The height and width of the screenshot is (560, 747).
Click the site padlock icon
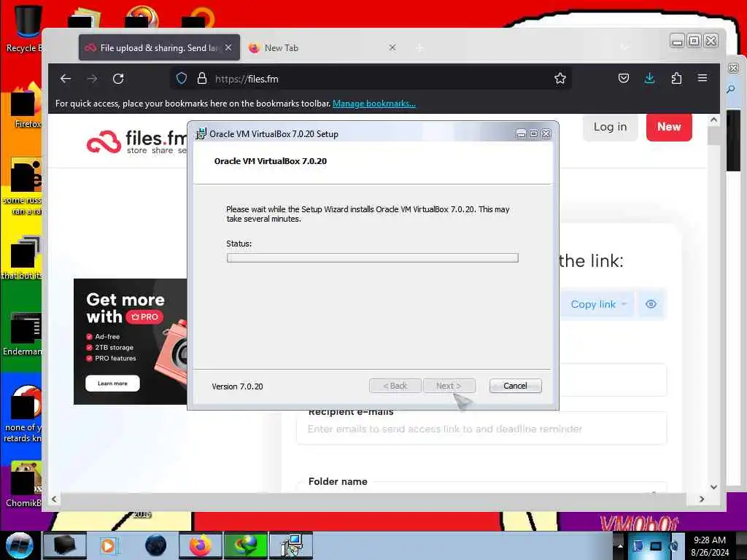click(x=202, y=79)
